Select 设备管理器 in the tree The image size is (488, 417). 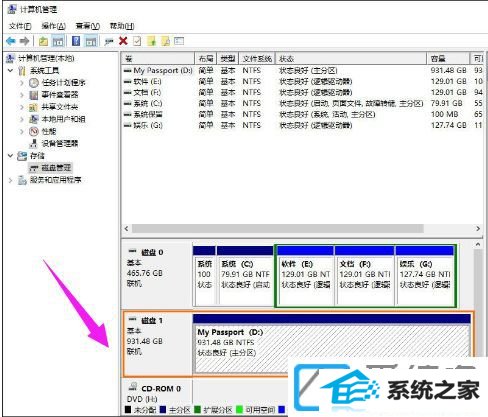[x=59, y=143]
